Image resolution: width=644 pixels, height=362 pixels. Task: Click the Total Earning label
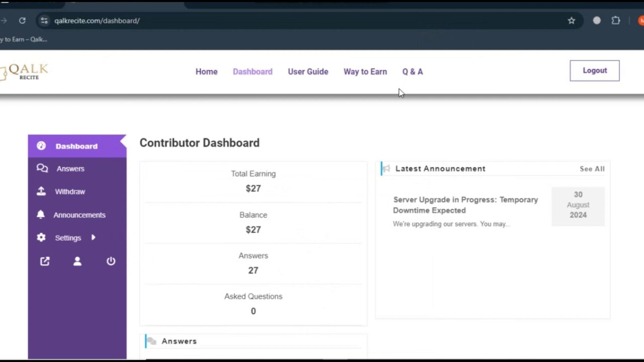click(253, 173)
